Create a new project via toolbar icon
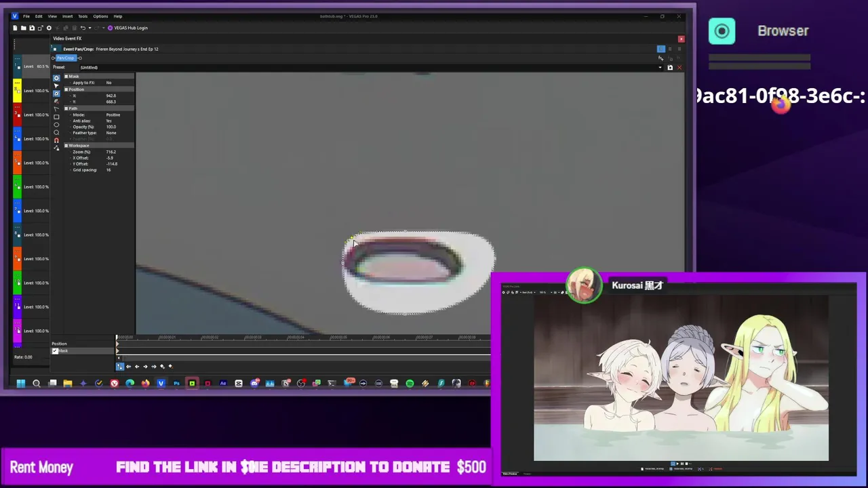This screenshot has width=868, height=488. [x=15, y=28]
